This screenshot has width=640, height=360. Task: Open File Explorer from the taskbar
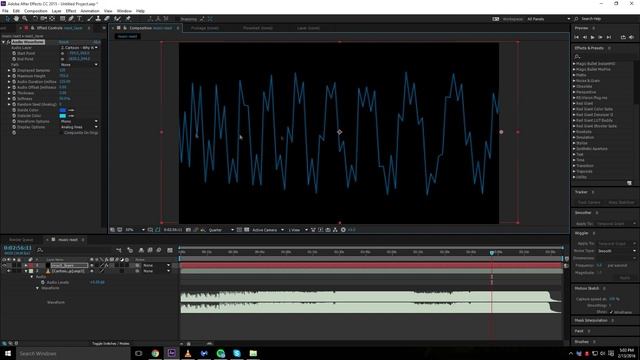tap(253, 353)
